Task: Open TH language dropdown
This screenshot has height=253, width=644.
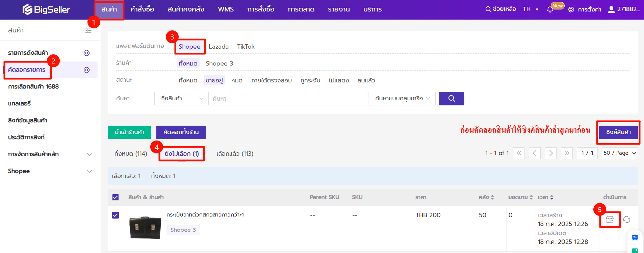Action: (x=531, y=9)
